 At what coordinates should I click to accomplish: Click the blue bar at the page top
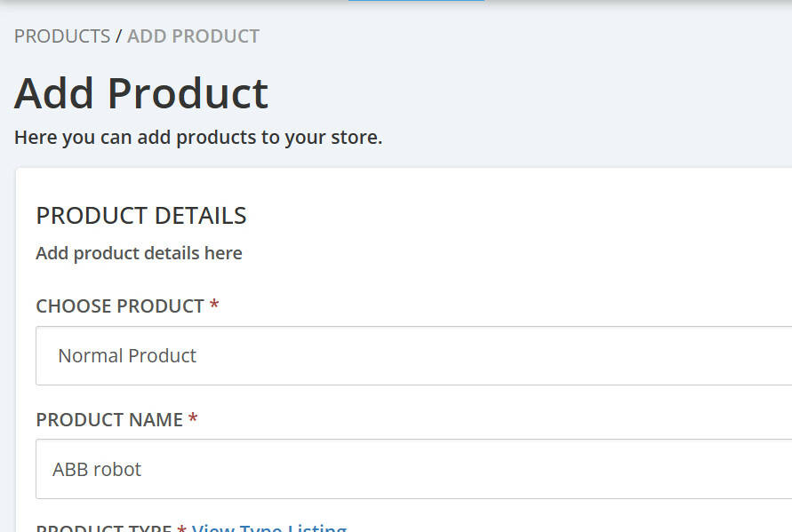coord(415,1)
